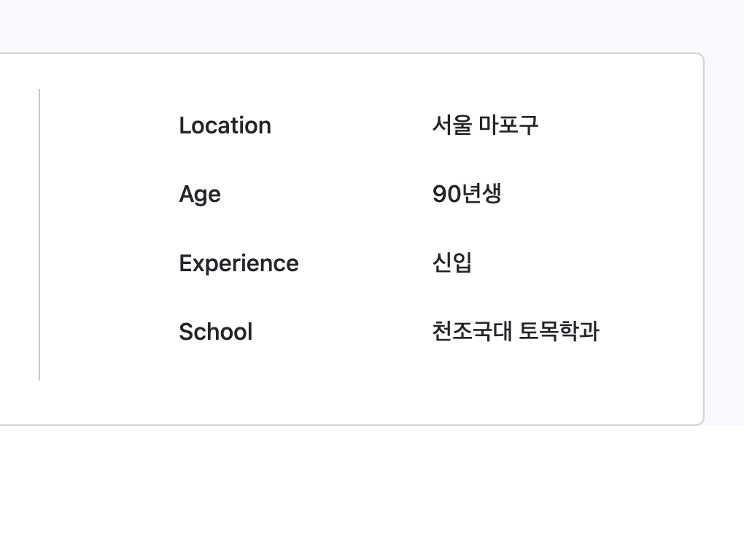Click the vertical divider line in card

click(39, 234)
